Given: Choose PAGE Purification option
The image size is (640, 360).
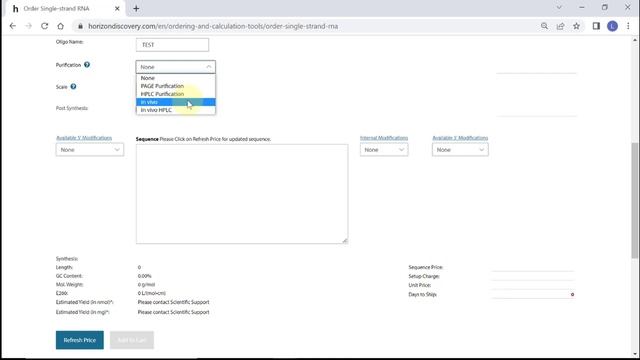Looking at the screenshot, I should click(176, 86).
